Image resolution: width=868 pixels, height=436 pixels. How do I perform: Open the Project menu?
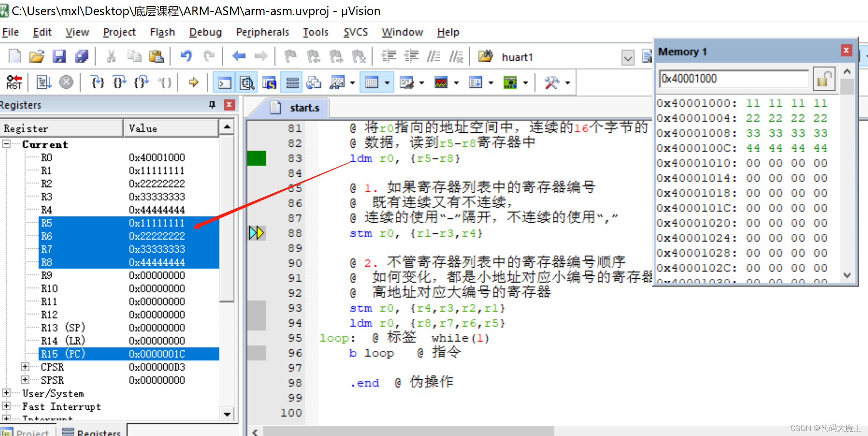coord(119,32)
